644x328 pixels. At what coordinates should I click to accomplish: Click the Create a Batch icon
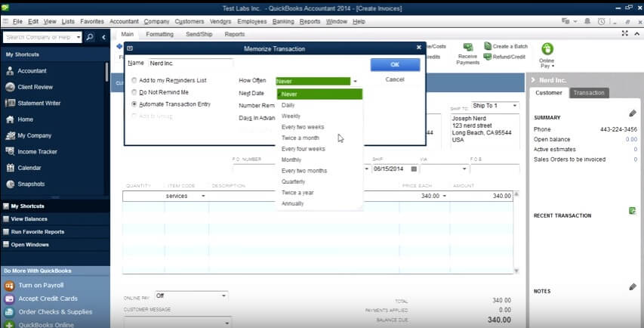click(488, 46)
